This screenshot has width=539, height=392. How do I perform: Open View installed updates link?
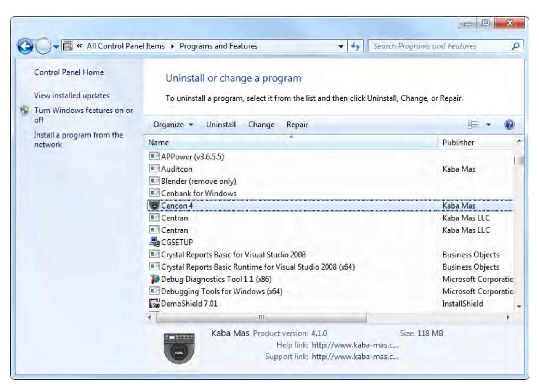(x=72, y=96)
